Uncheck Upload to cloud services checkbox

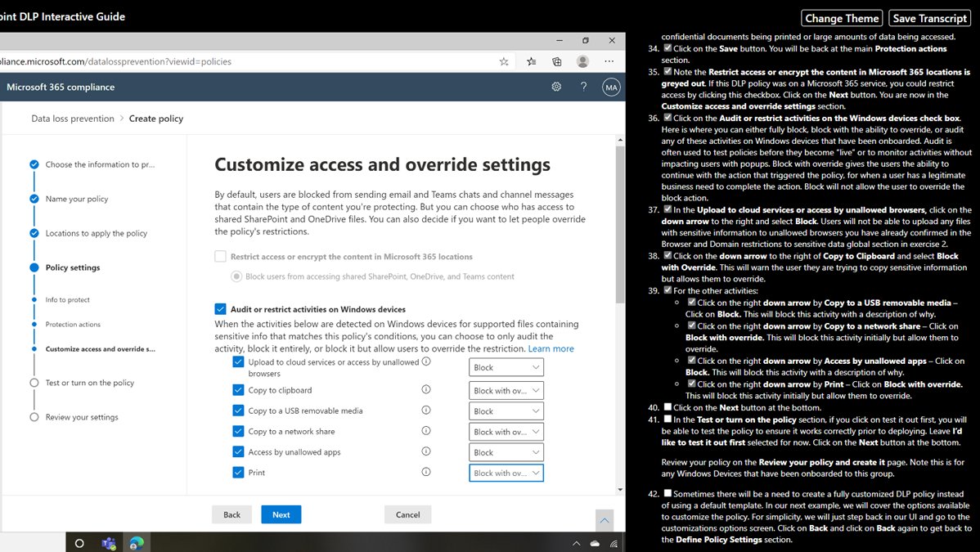tap(238, 362)
